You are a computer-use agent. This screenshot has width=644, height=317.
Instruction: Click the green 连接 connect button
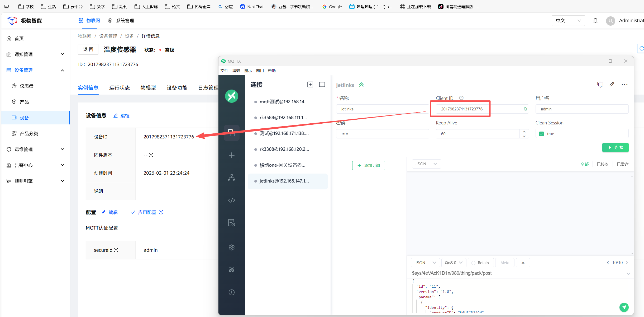pyautogui.click(x=615, y=148)
